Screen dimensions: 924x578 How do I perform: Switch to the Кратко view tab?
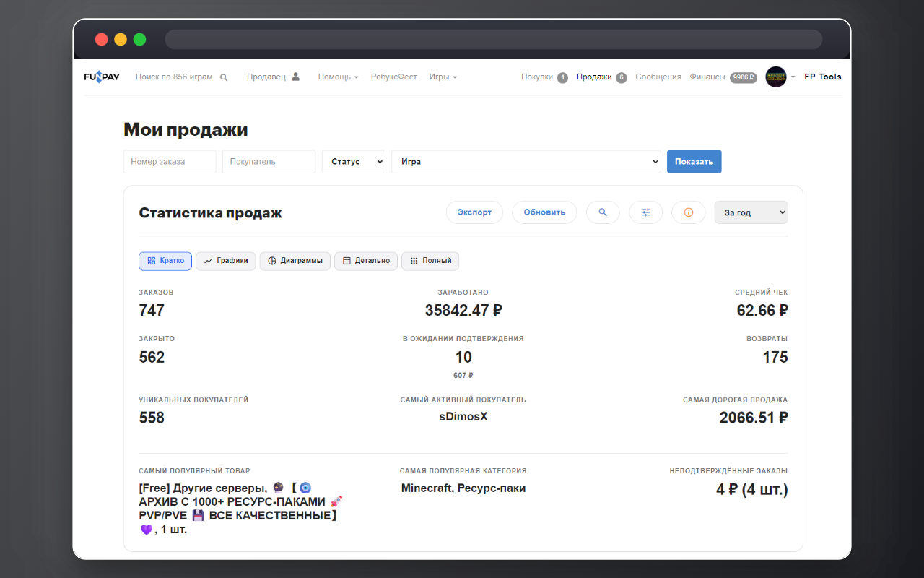(x=165, y=261)
